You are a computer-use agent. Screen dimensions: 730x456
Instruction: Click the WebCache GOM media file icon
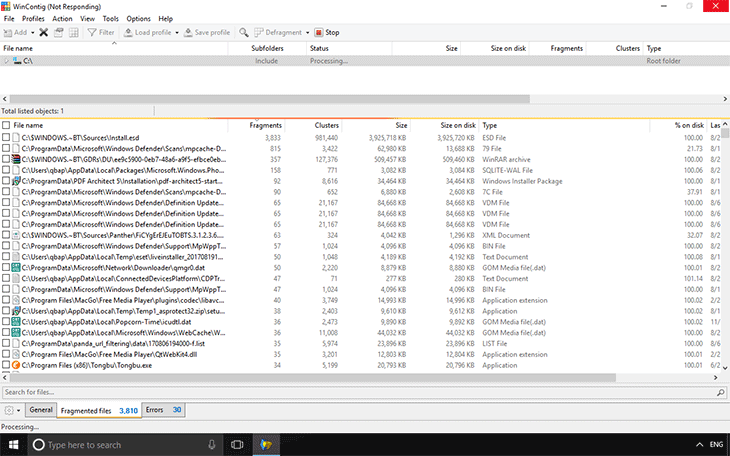[16, 333]
